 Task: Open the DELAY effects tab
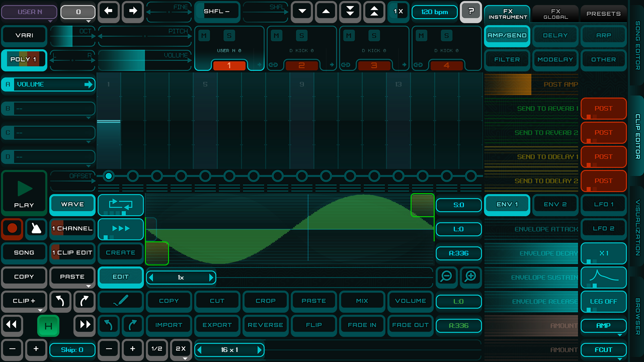point(555,36)
